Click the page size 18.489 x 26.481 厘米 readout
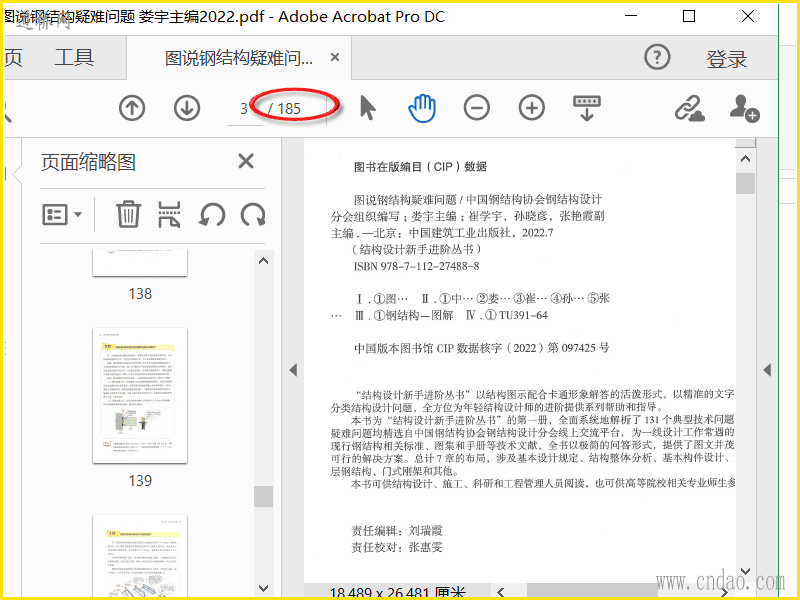800x600 pixels. [x=398, y=593]
